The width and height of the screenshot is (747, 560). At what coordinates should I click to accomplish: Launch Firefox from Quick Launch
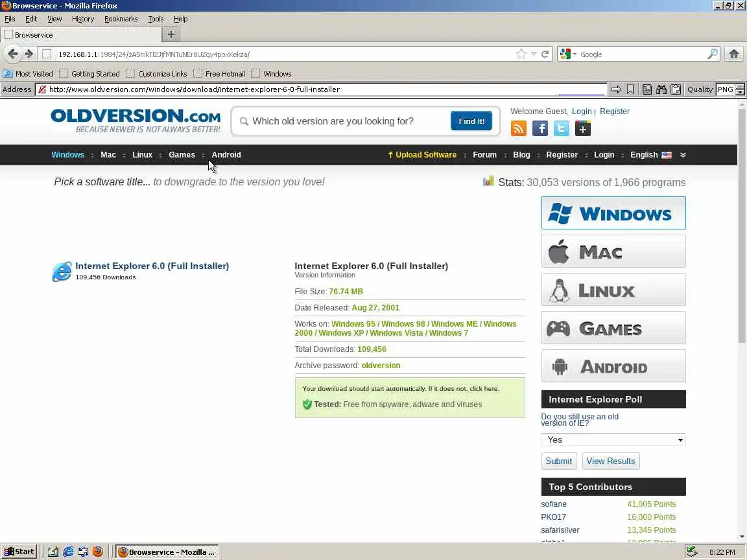click(98, 552)
